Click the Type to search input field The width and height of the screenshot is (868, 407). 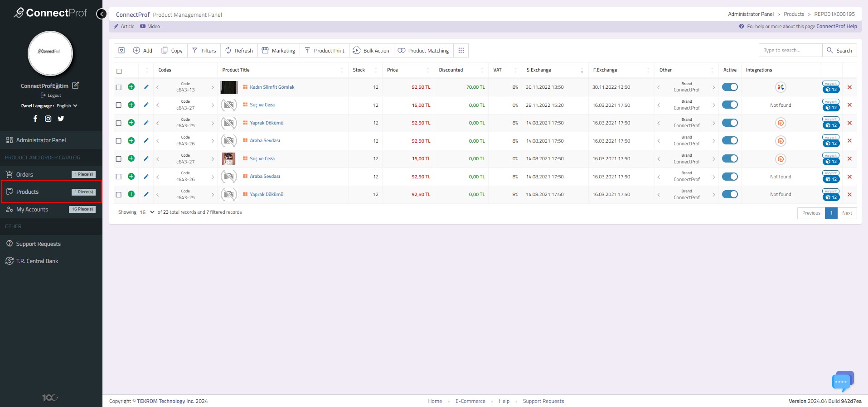(790, 50)
